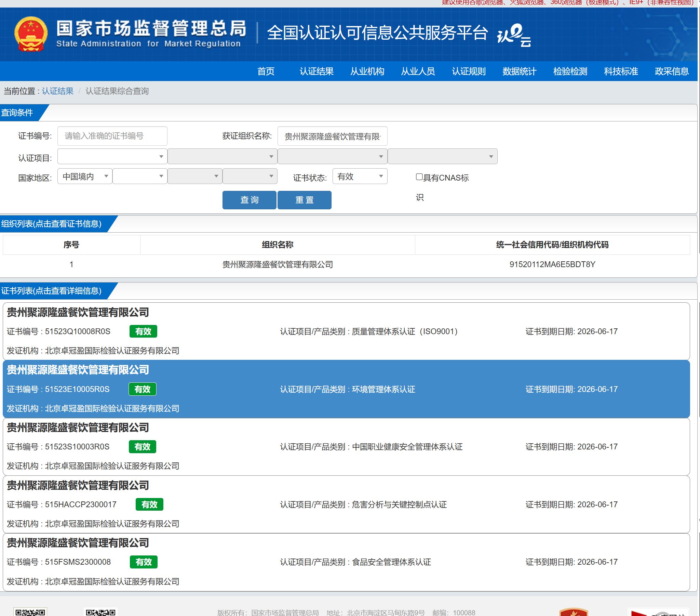Open the left QR code at page bottom
The height and width of the screenshot is (616, 700).
point(30,612)
